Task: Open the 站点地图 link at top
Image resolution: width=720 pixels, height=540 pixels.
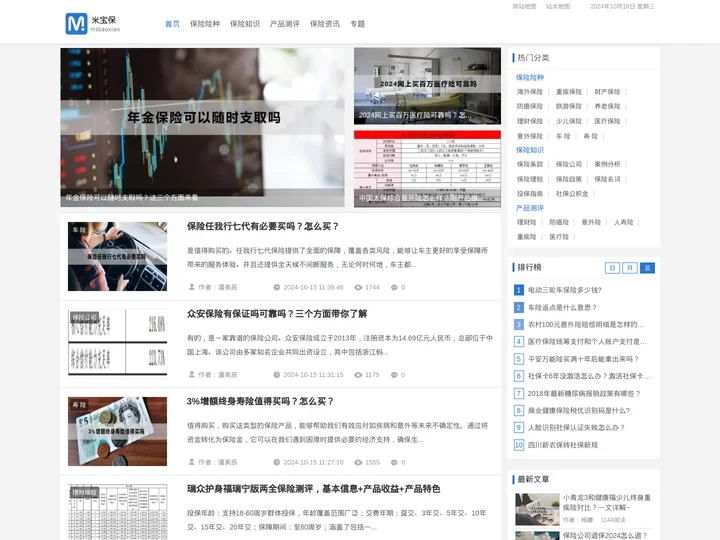Action: pyautogui.click(x=558, y=6)
